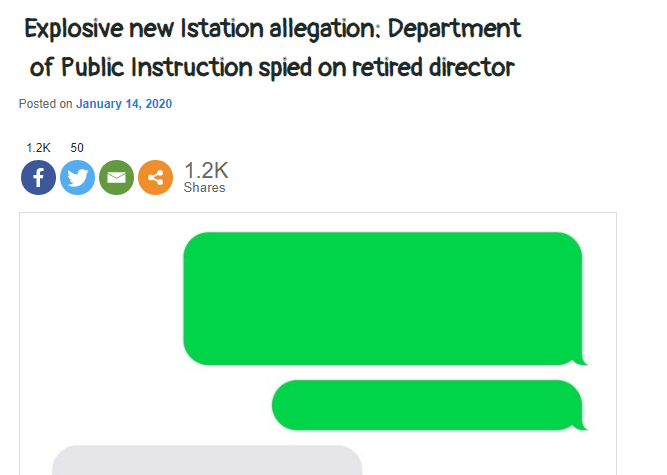Share the article by email icon
667x475 pixels.
[116, 178]
